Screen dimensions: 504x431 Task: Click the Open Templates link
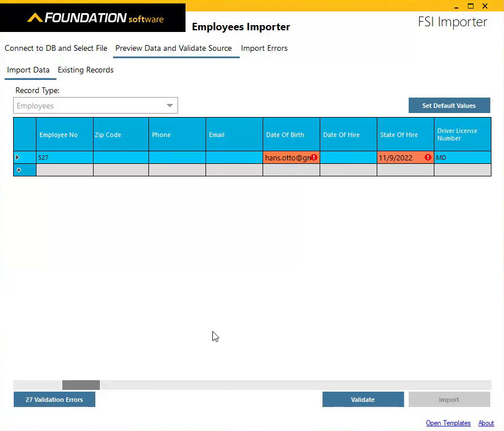click(x=448, y=423)
